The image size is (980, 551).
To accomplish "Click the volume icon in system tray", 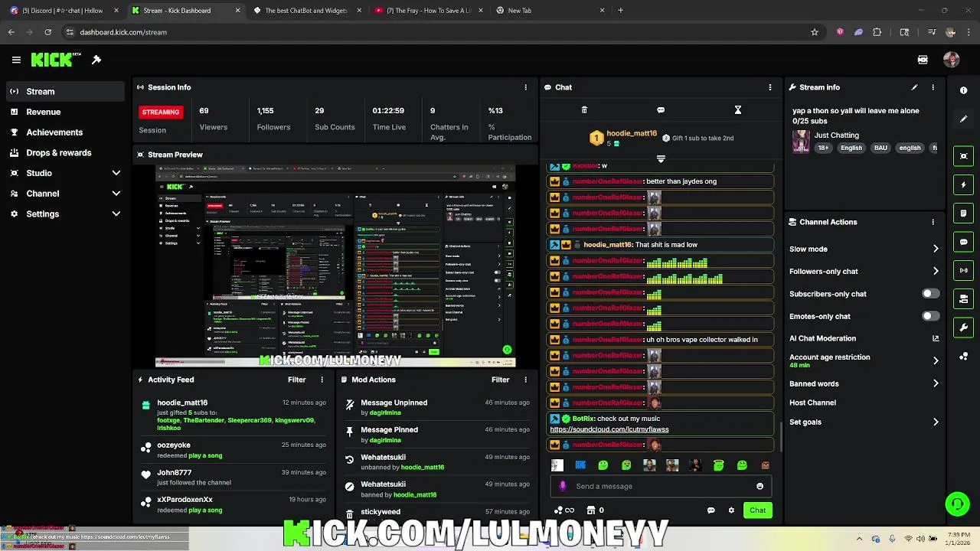I will (x=920, y=539).
